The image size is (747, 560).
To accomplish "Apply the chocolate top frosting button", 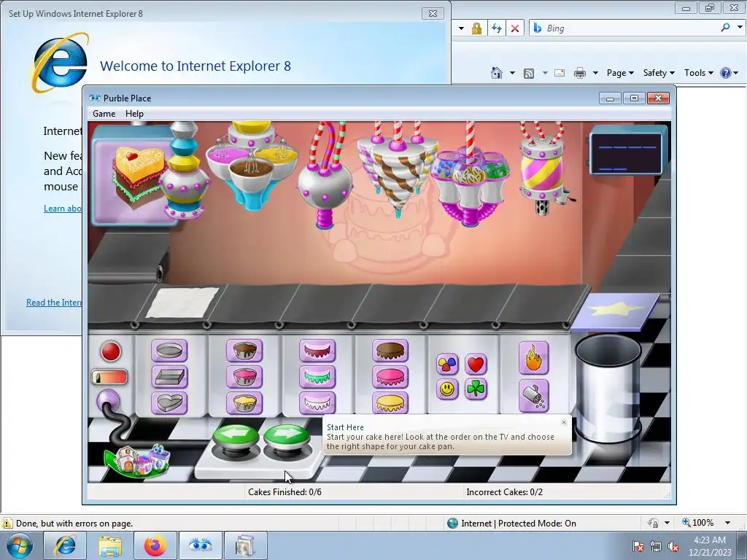I will click(x=390, y=351).
